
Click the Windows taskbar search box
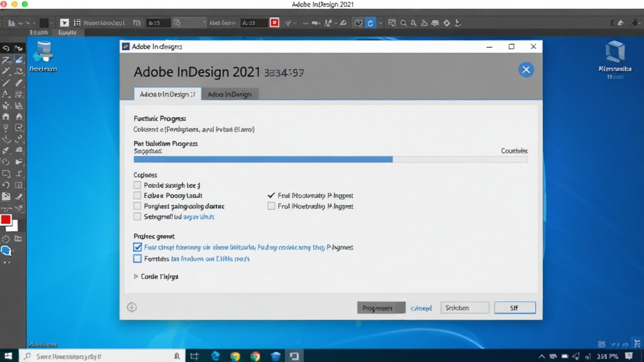pos(102,356)
